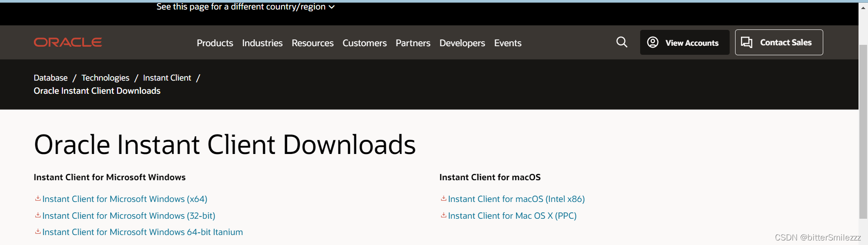Expand the country/region selector chevron

332,7
